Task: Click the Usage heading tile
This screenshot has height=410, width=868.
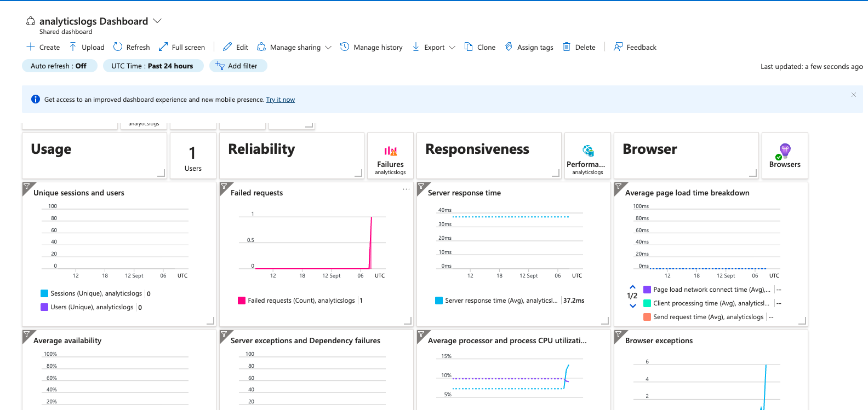Action: (94, 155)
